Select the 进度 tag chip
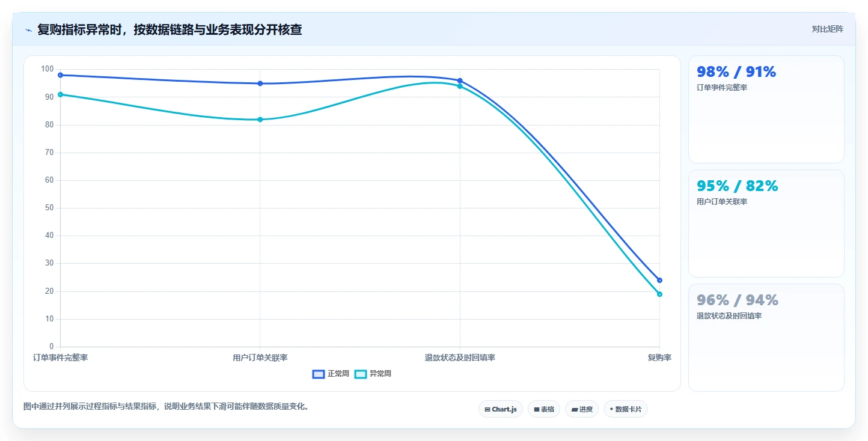This screenshot has height=441, width=868. [x=582, y=409]
